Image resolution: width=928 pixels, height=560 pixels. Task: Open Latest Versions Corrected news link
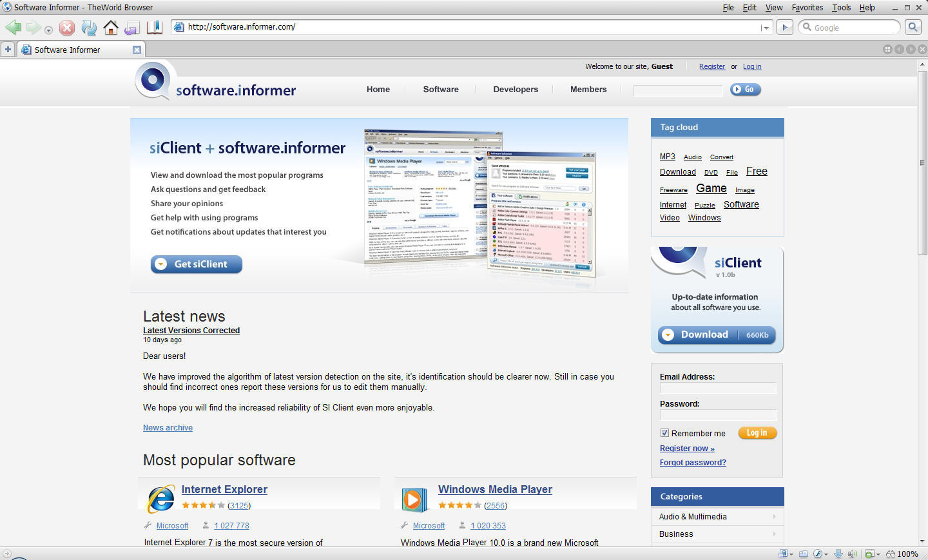[x=191, y=331]
